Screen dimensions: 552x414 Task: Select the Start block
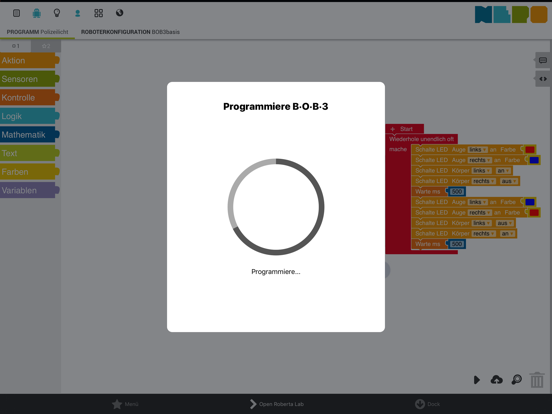tap(405, 129)
